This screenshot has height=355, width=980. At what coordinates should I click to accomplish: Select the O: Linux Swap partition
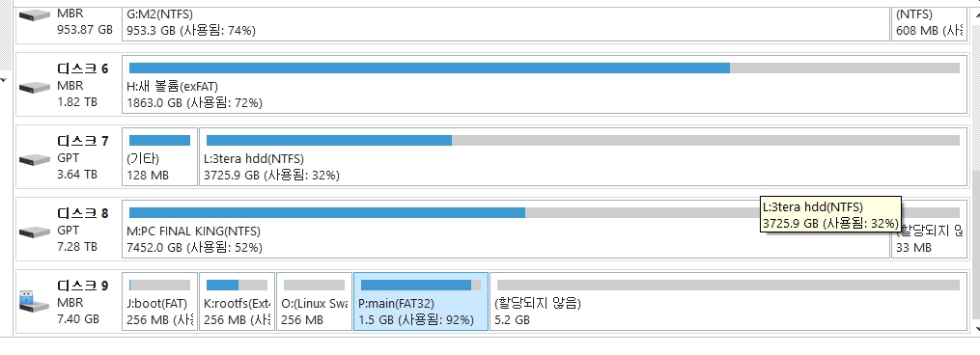coord(315,301)
